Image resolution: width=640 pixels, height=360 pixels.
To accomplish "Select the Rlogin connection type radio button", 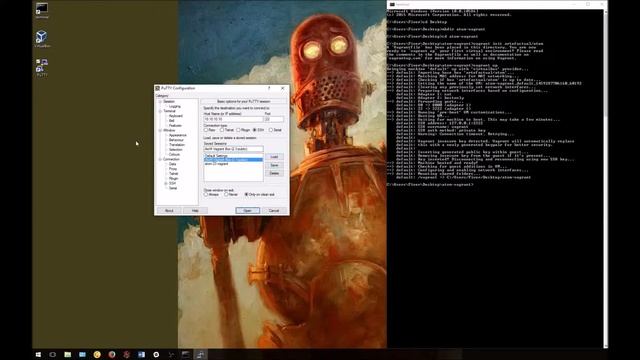I will [238, 130].
